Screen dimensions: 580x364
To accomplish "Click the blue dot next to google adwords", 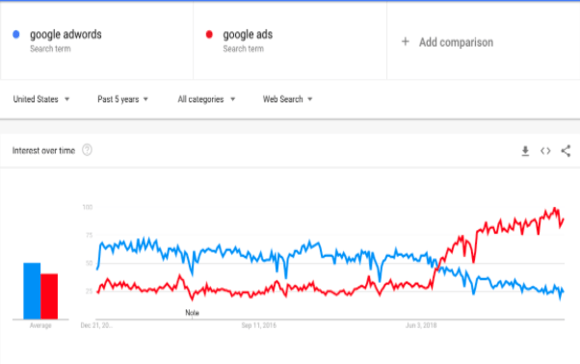I will pyautogui.click(x=16, y=34).
